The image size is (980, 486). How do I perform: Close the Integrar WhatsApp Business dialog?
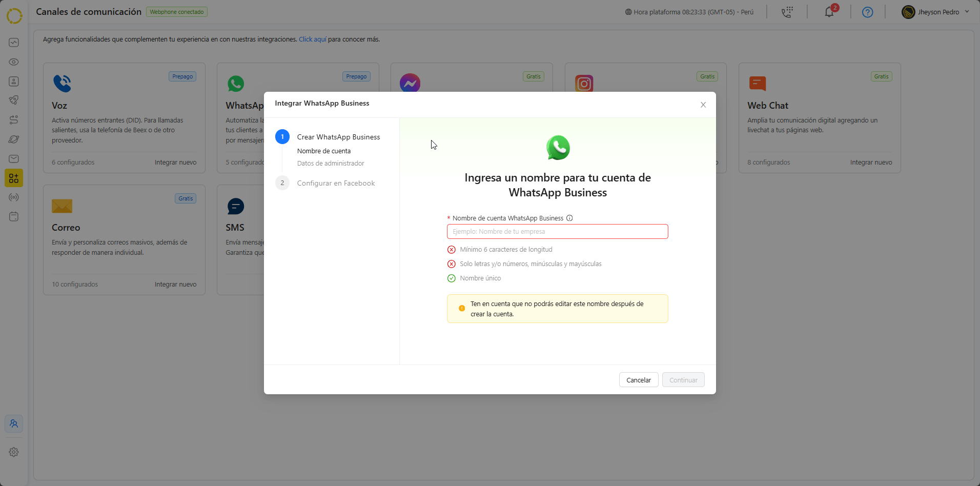pos(703,105)
